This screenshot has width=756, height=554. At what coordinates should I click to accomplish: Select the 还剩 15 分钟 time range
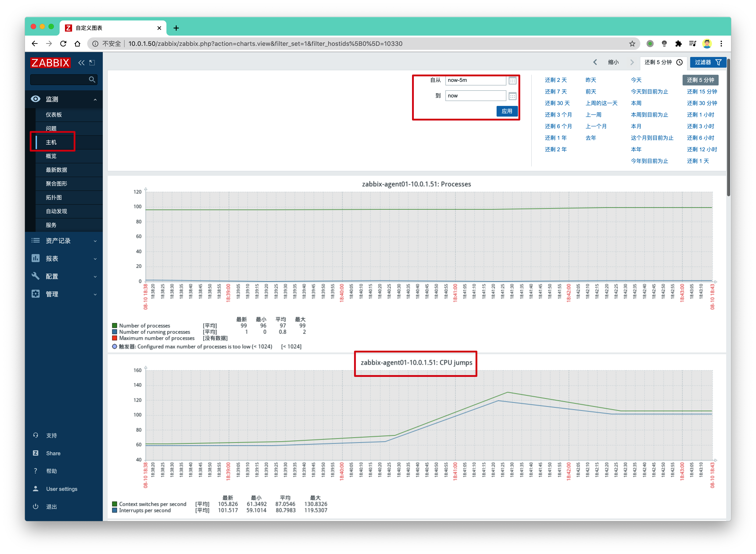702,91
